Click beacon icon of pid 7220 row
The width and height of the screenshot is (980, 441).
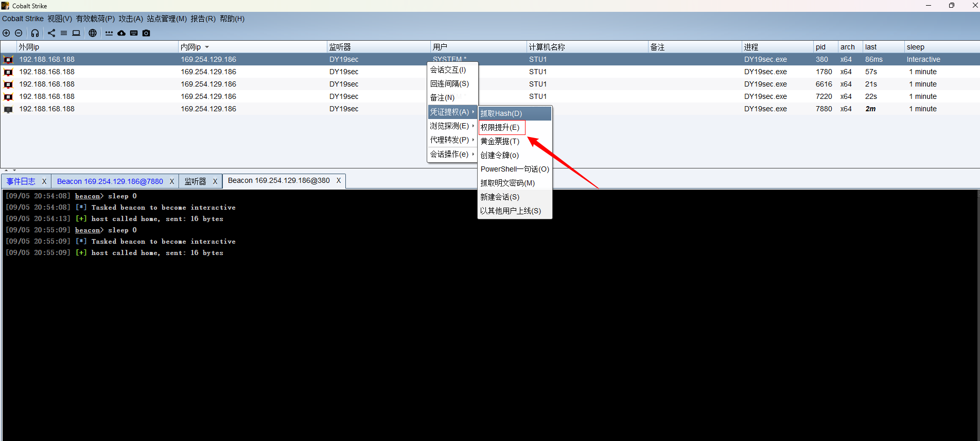tap(8, 97)
